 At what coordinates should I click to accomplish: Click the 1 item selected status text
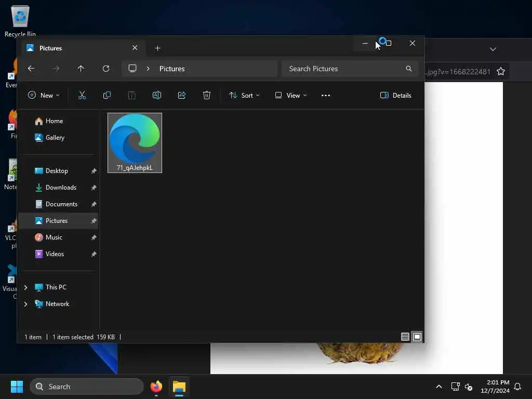pyautogui.click(x=73, y=337)
